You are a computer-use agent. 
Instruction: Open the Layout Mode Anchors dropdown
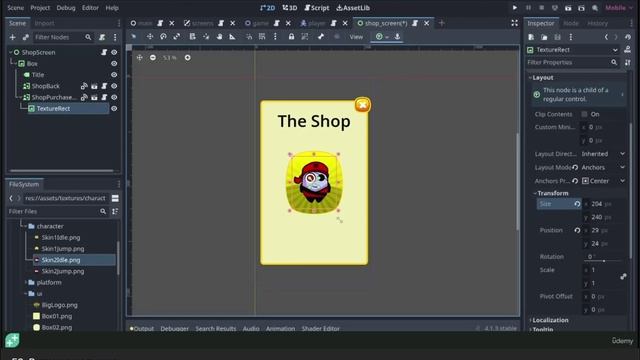[x=603, y=167]
